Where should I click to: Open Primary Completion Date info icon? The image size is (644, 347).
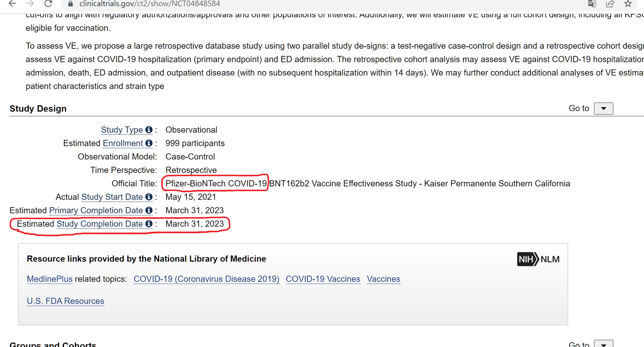click(x=149, y=210)
